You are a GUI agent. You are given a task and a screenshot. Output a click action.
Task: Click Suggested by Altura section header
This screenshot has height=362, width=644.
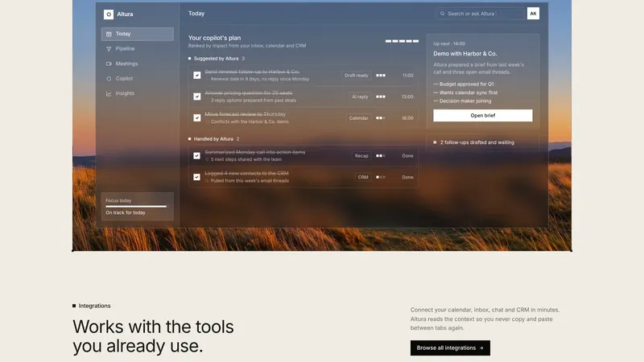coord(216,59)
